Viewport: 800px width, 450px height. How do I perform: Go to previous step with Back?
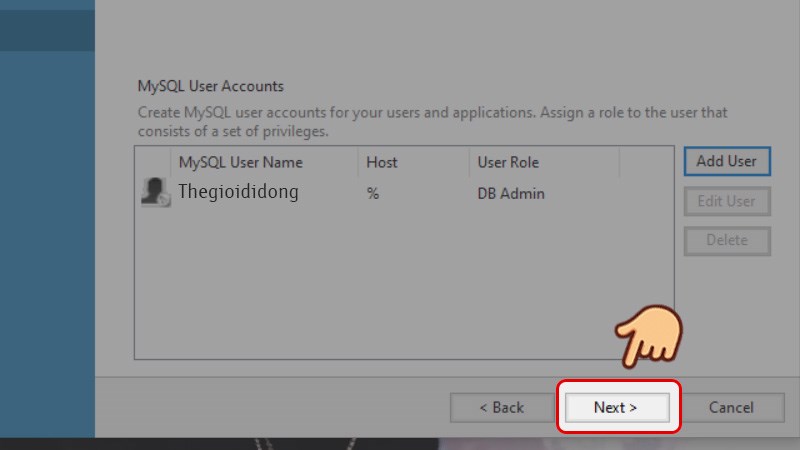pos(501,407)
